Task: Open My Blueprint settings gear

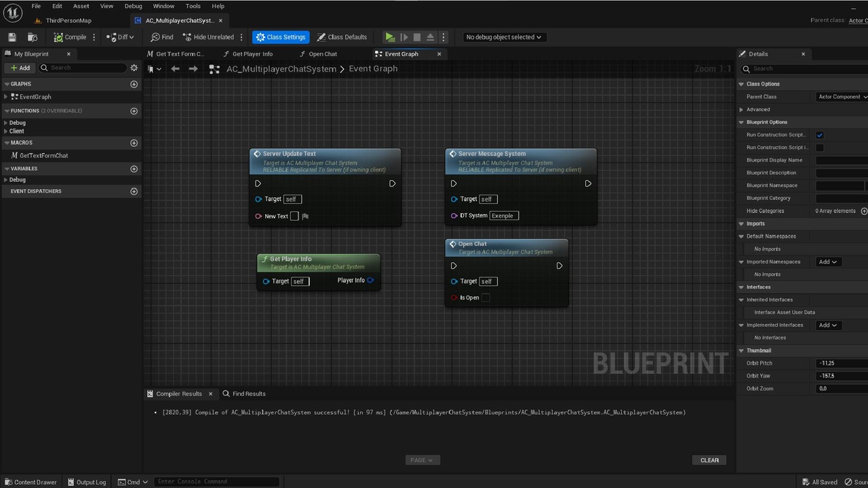Action: [134, 68]
